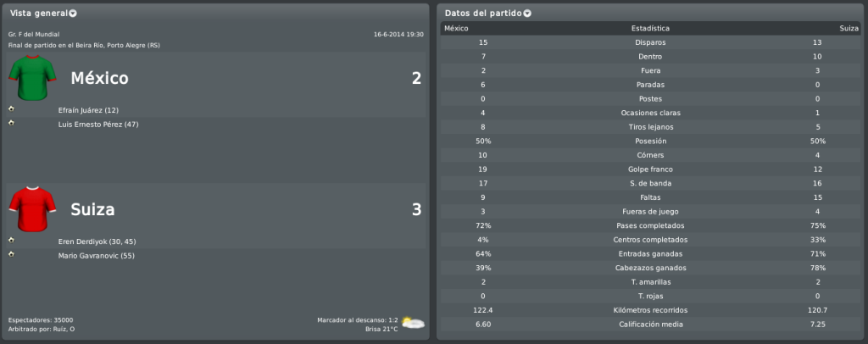868x344 pixels.
Task: Select the Posesión statistics row
Action: tap(650, 141)
